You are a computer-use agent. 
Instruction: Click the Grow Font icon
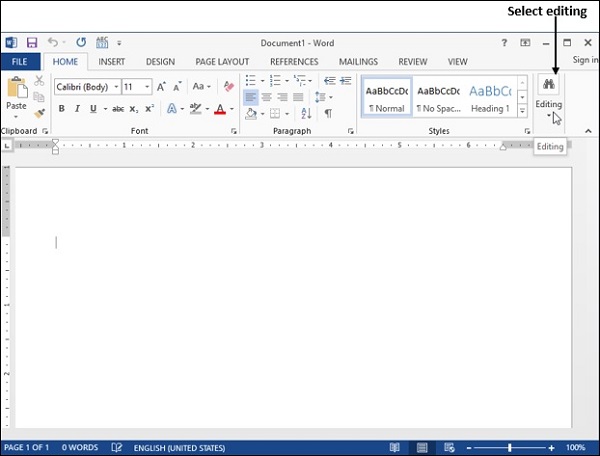161,87
